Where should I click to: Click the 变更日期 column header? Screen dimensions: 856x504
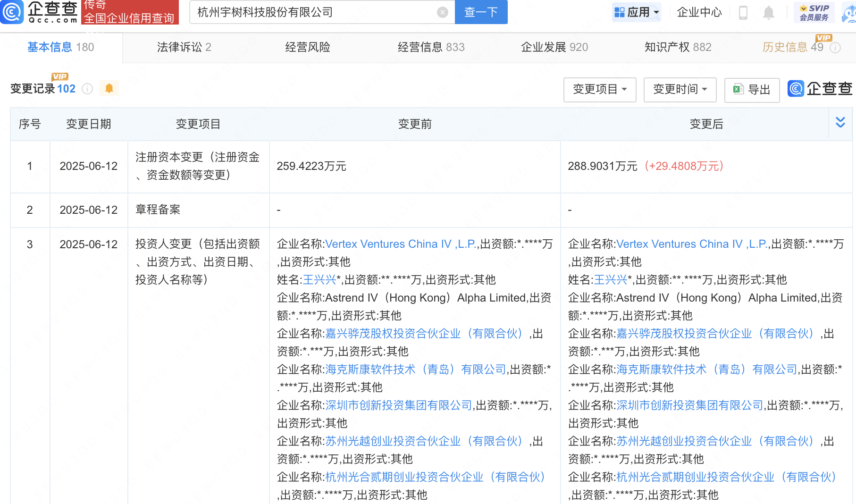coord(89,124)
